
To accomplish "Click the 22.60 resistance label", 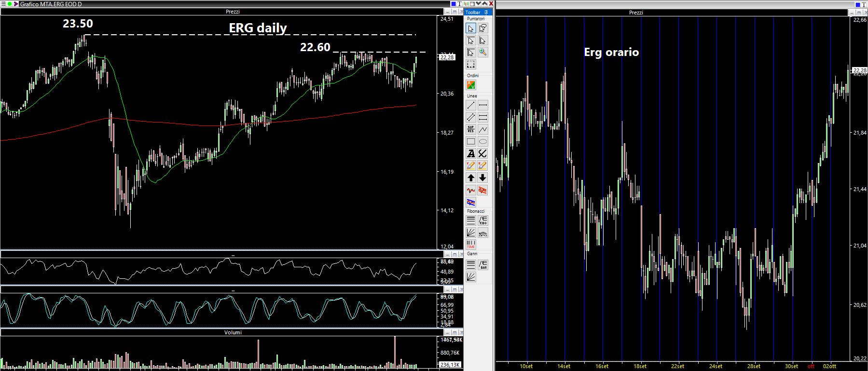I will click(x=315, y=47).
